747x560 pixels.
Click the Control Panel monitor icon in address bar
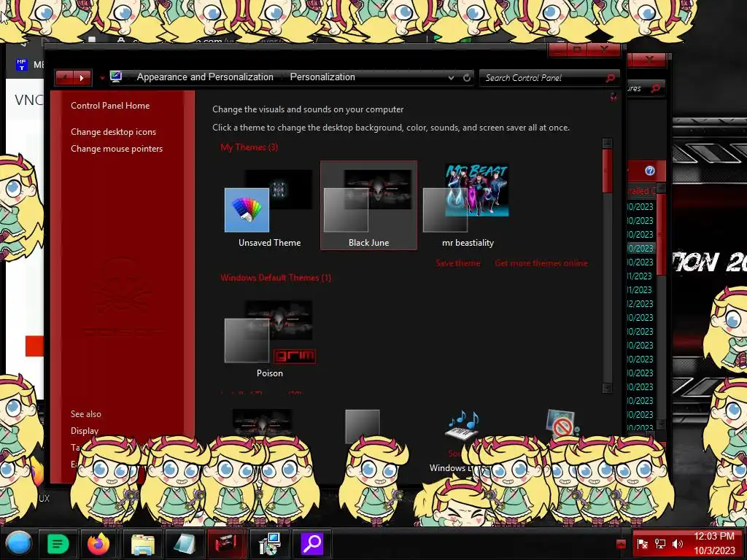tap(116, 77)
